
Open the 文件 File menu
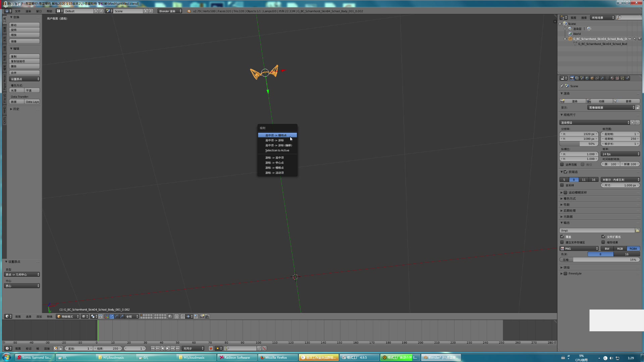(x=18, y=11)
